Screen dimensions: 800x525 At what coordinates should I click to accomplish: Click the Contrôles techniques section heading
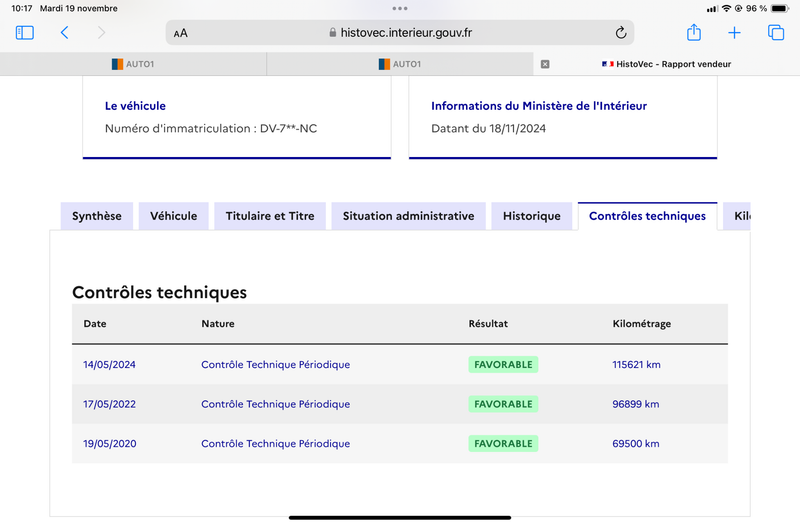(x=159, y=292)
